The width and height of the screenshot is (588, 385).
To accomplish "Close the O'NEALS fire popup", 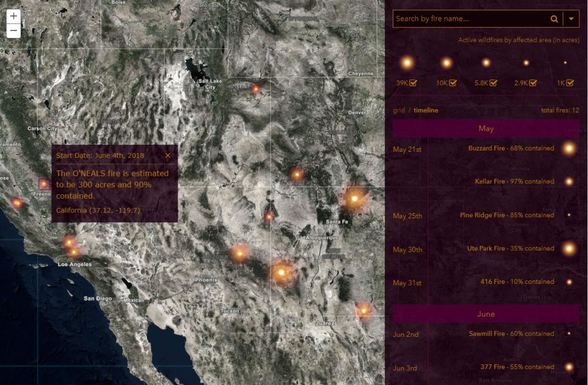I will [168, 155].
